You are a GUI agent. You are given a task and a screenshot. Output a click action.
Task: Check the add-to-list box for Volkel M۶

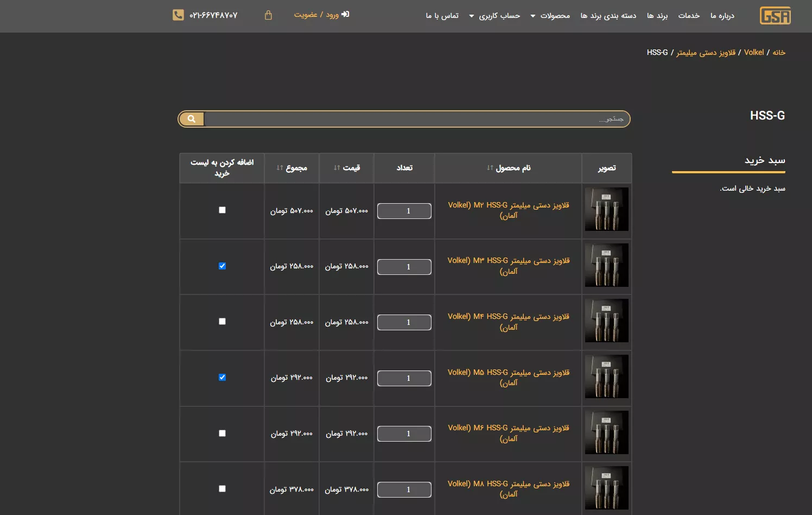point(222,433)
